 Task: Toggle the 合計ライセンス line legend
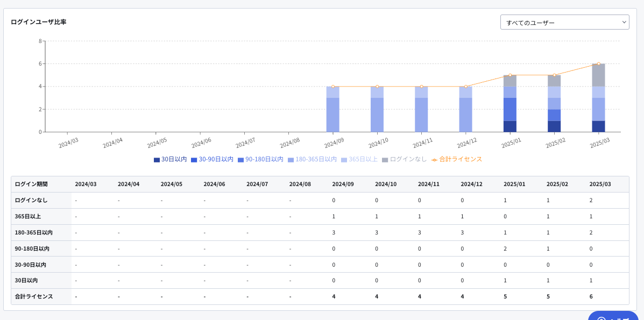(x=457, y=159)
